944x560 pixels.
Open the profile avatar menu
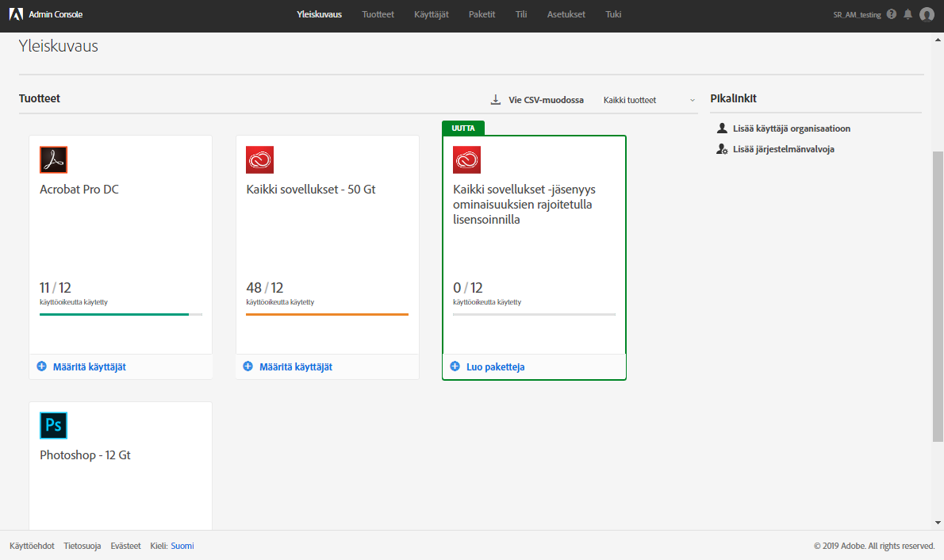927,13
